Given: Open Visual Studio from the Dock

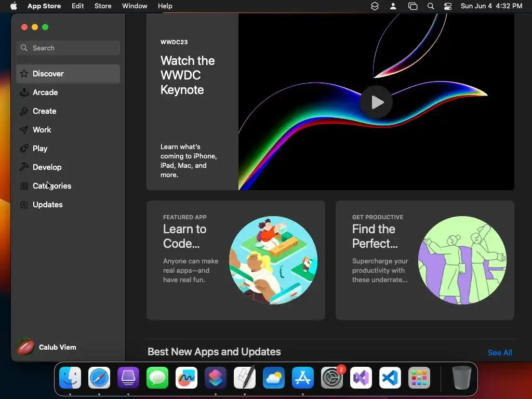Looking at the screenshot, I should tap(361, 378).
